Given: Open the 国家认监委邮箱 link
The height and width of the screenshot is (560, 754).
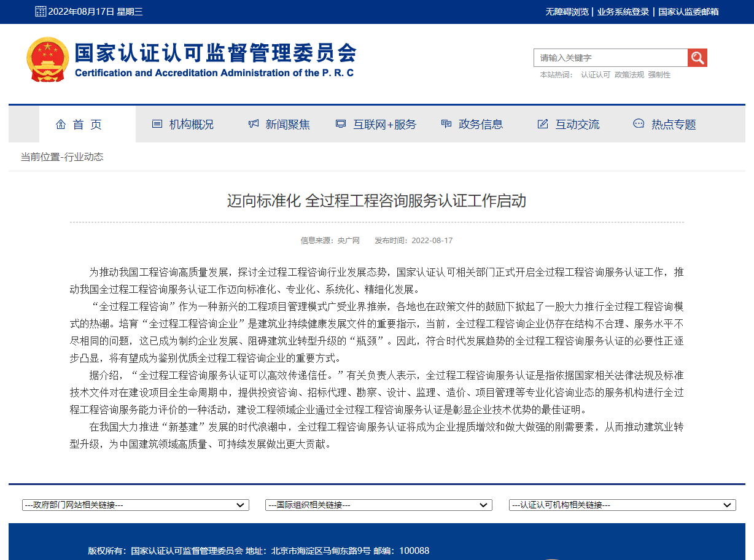Looking at the screenshot, I should pyautogui.click(x=688, y=12).
